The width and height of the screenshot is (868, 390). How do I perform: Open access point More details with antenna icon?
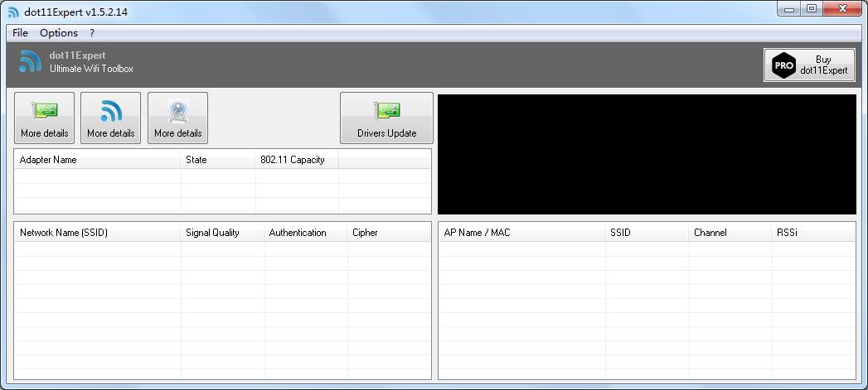[177, 118]
